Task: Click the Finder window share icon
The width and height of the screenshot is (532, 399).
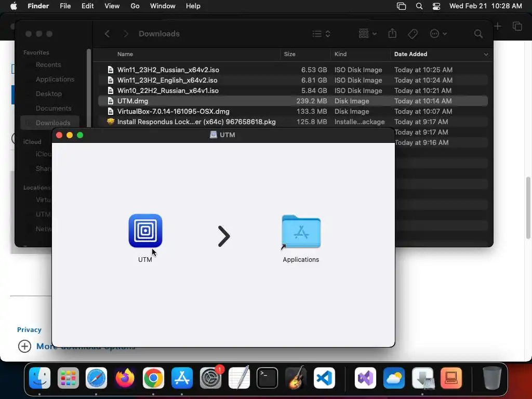Action: click(392, 33)
